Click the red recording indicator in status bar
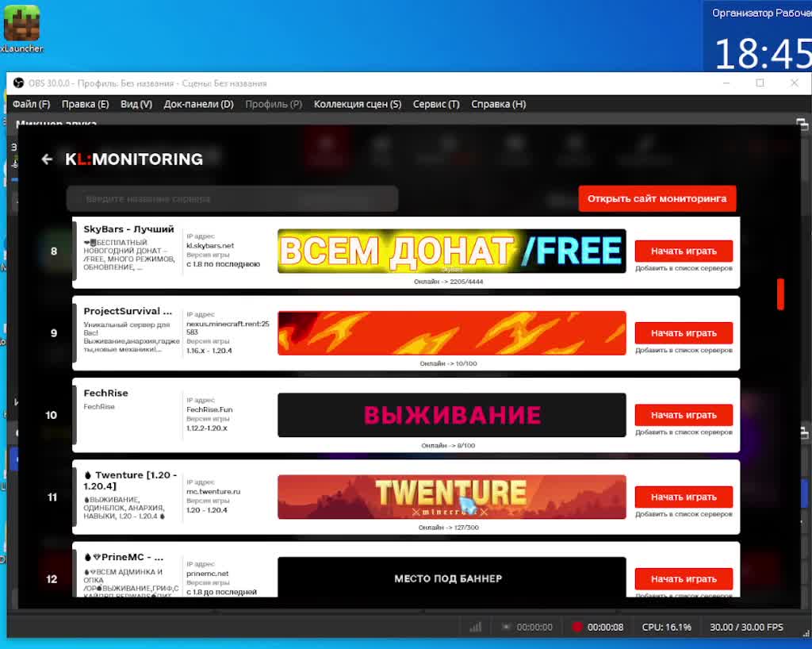 pyautogui.click(x=577, y=627)
